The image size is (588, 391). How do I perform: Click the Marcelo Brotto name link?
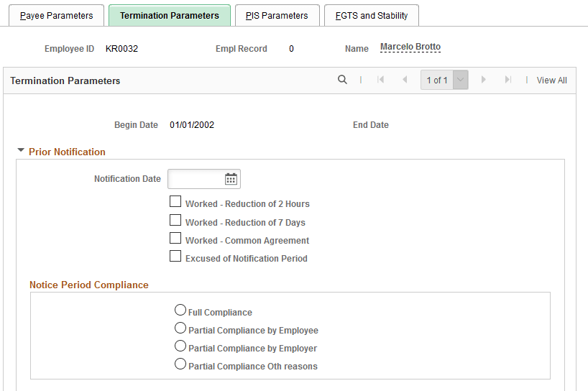coord(410,47)
